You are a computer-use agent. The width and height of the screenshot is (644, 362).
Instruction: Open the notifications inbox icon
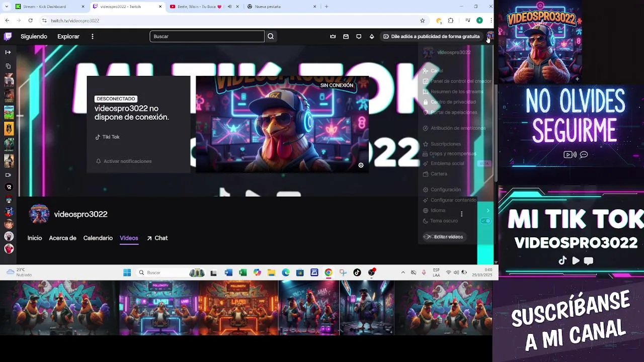[x=346, y=36]
